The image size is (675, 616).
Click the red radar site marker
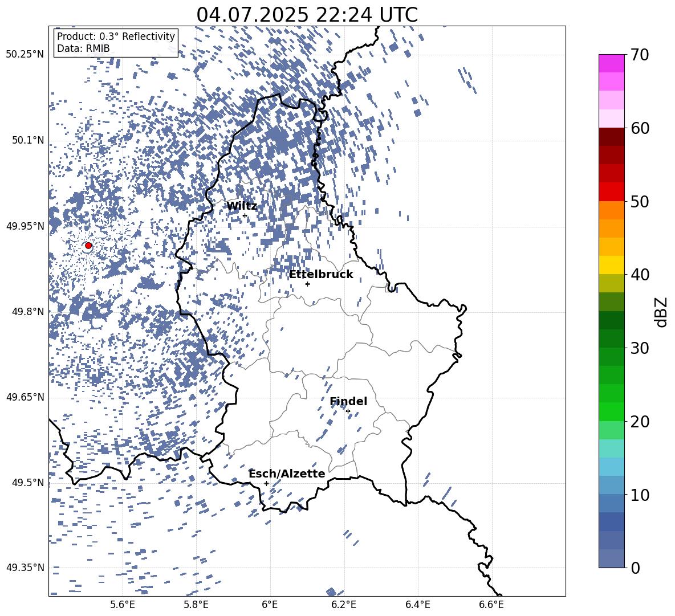coord(88,246)
